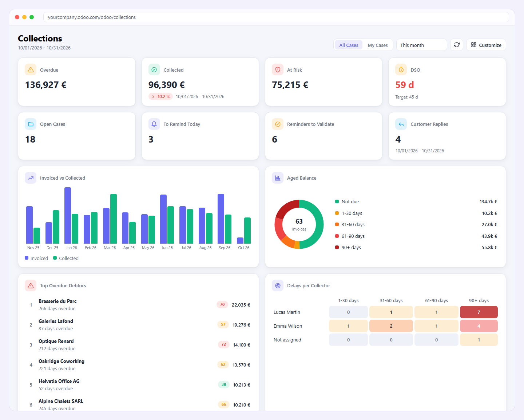The image size is (524, 420).
Task: Toggle the Invoiced legend series
Action: 36,258
